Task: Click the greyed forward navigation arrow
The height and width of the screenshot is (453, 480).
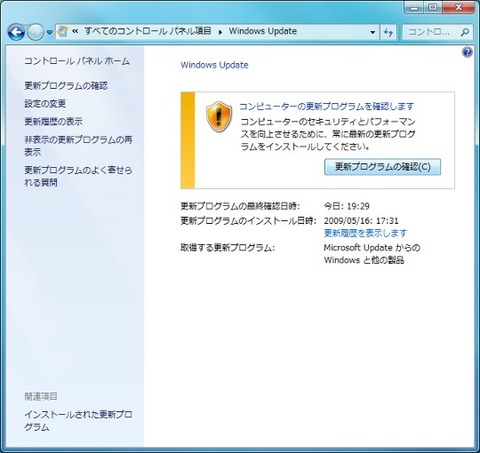Action: (x=35, y=32)
